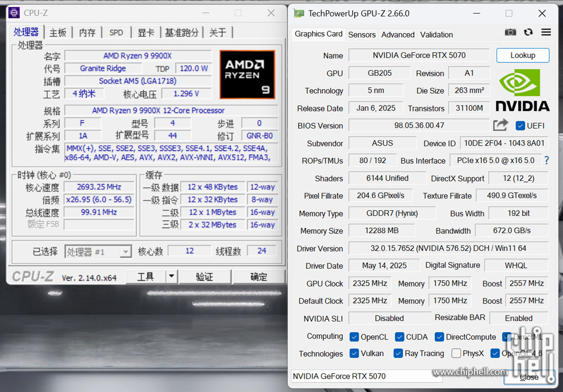Click the core speed 2693.25 MHz value
Viewport: 563px width, 392px height.
(99, 187)
